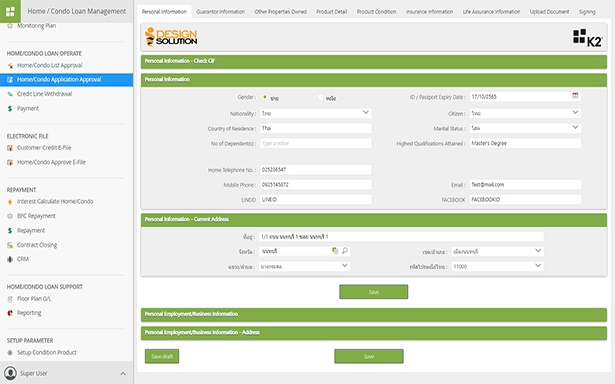The image size is (615, 384).
Task: Click the Super User avatar icon
Action: [x=11, y=373]
